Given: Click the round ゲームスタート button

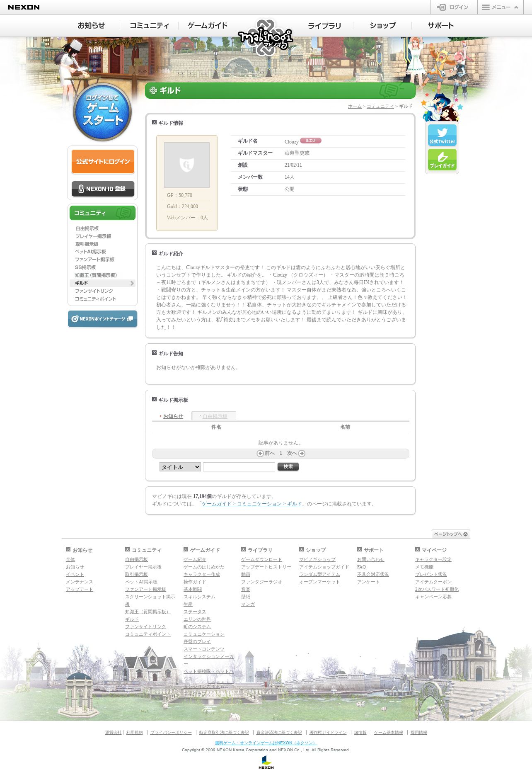Looking at the screenshot, I should (102, 112).
